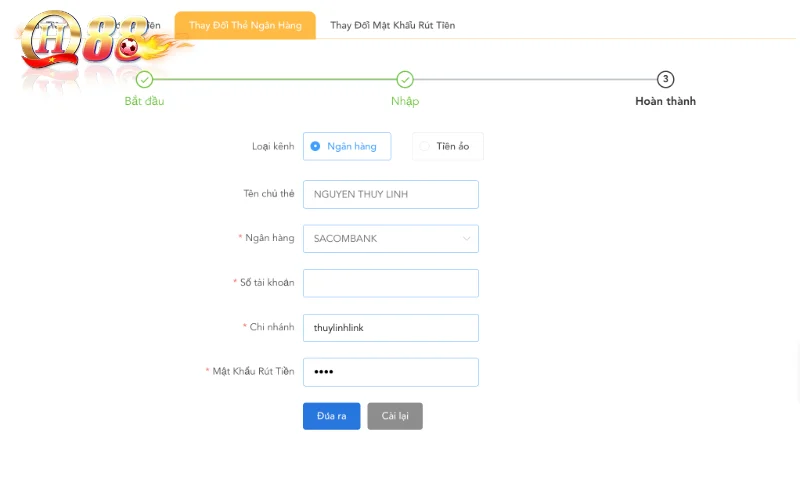Focus the empty Số tài khoản field
The height and width of the screenshot is (479, 800).
tap(390, 283)
